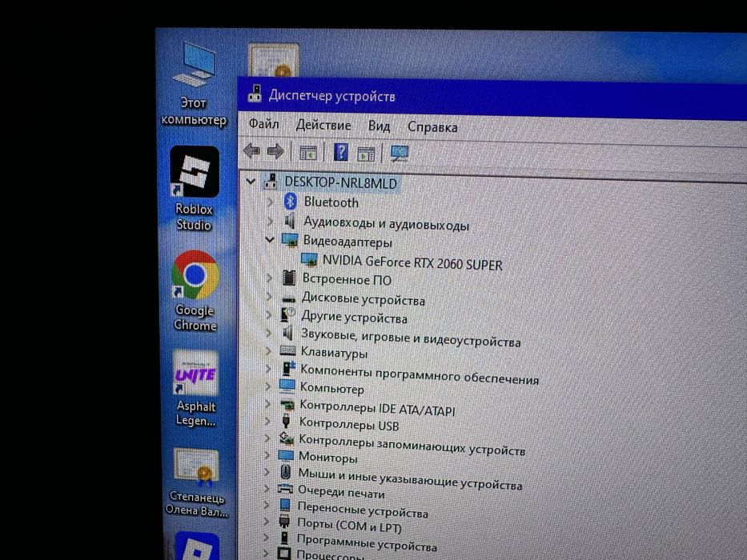Click the Переносные устройства icon
Viewport: 747px width, 560px height.
(x=285, y=504)
